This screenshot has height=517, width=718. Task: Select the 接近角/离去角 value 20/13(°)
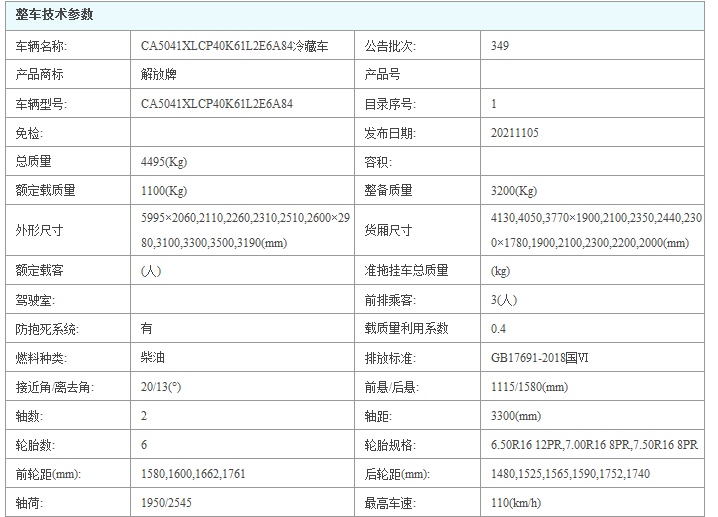tap(164, 386)
